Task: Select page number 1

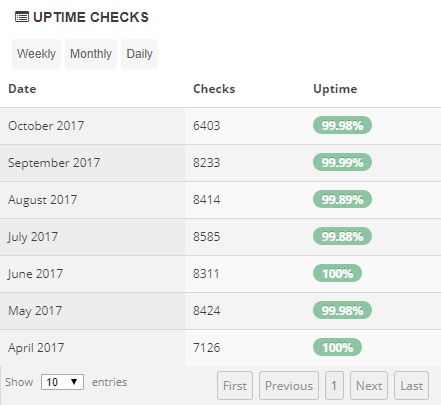Action: (334, 386)
